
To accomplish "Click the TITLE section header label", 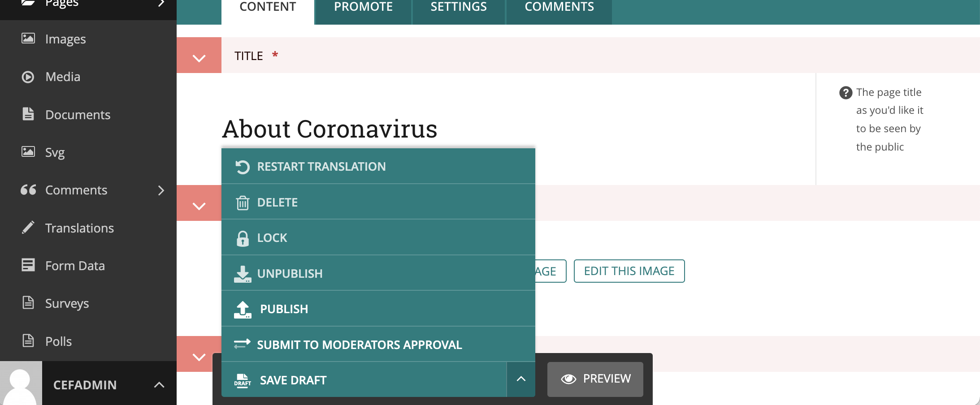I will [x=249, y=56].
